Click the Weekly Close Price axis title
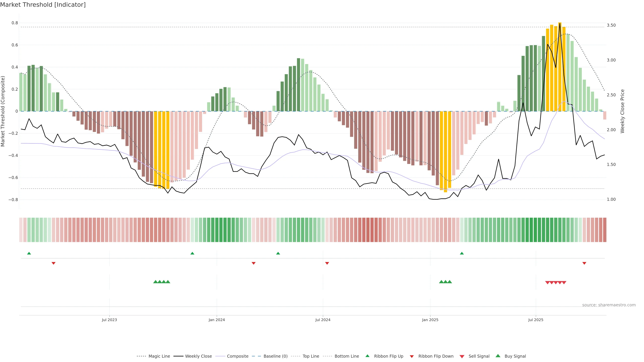The image size is (644, 362). point(623,111)
